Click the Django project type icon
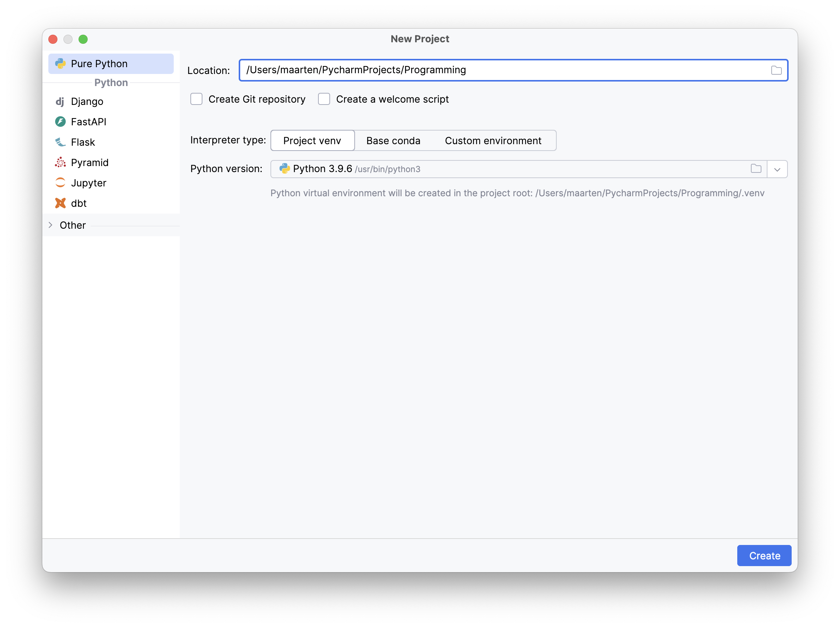840x628 pixels. pos(60,102)
